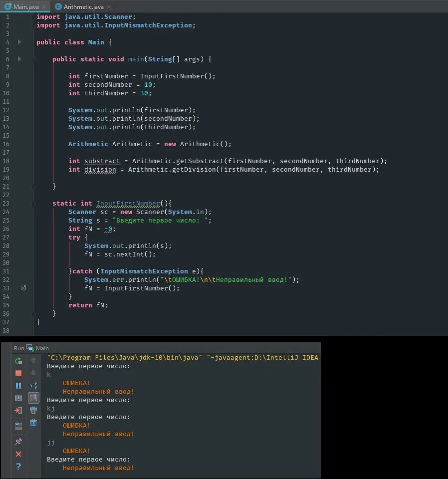Image resolution: width=448 pixels, height=479 pixels.
Task: Click the fold end marker at line 36
Action: click(x=34, y=313)
